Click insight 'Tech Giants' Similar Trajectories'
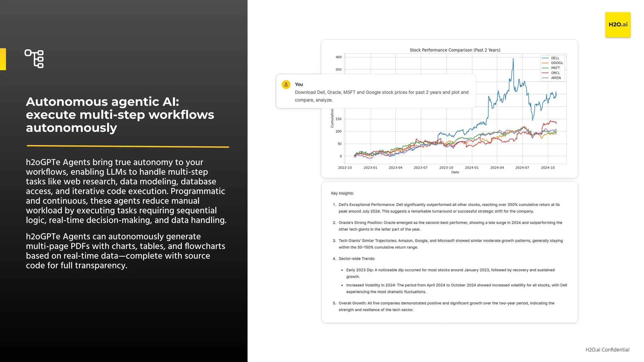Image resolution: width=644 pixels, height=362 pixels. click(451, 244)
